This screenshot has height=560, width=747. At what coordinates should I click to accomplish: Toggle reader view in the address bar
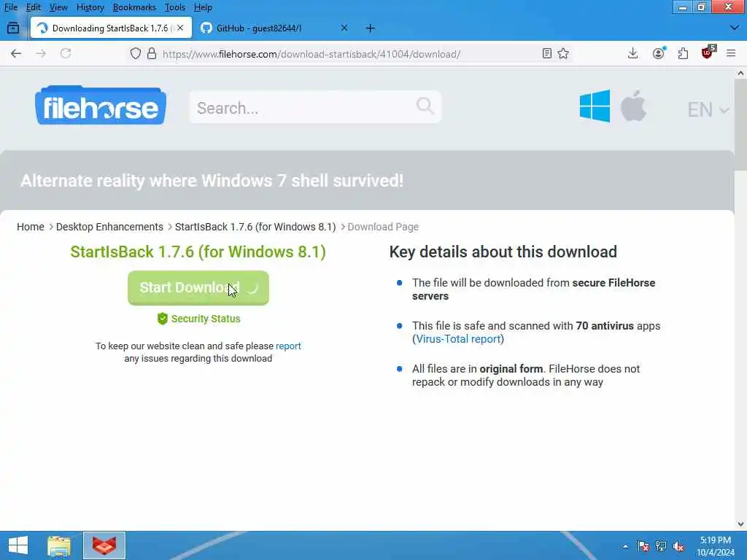[547, 53]
